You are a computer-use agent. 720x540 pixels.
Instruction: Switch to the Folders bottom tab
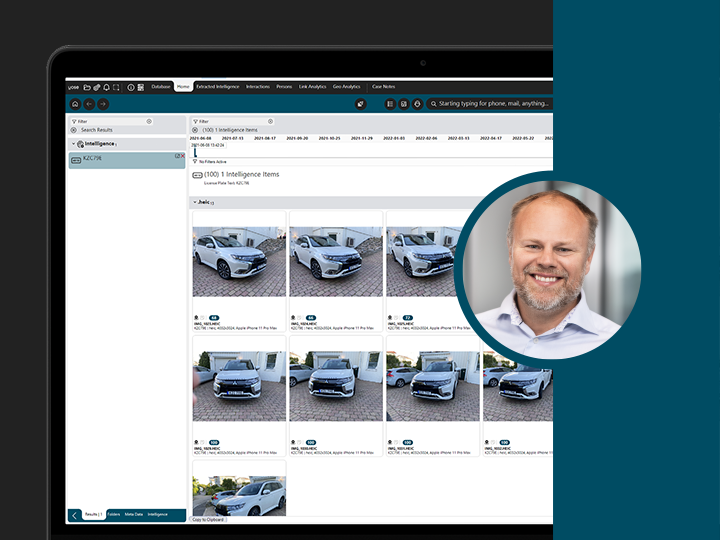(114, 515)
